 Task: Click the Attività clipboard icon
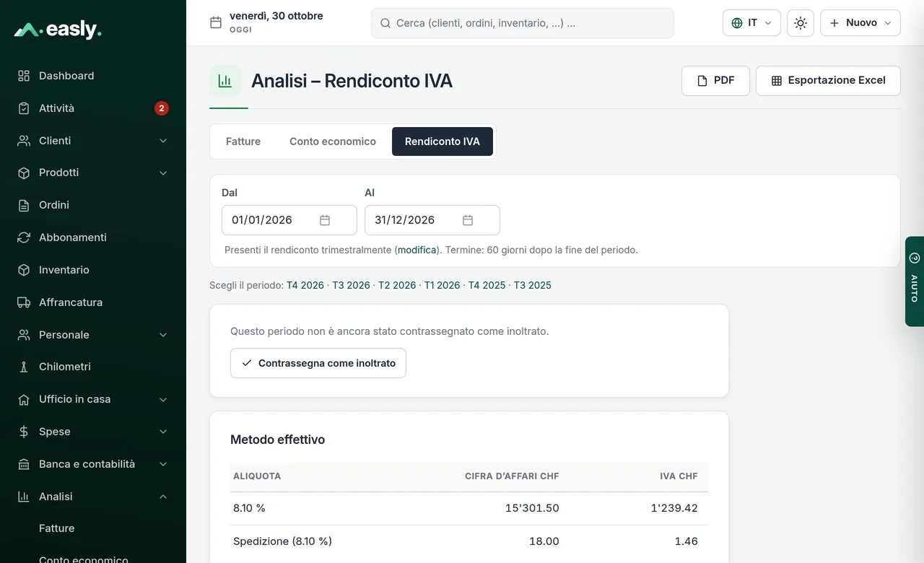[x=24, y=108]
